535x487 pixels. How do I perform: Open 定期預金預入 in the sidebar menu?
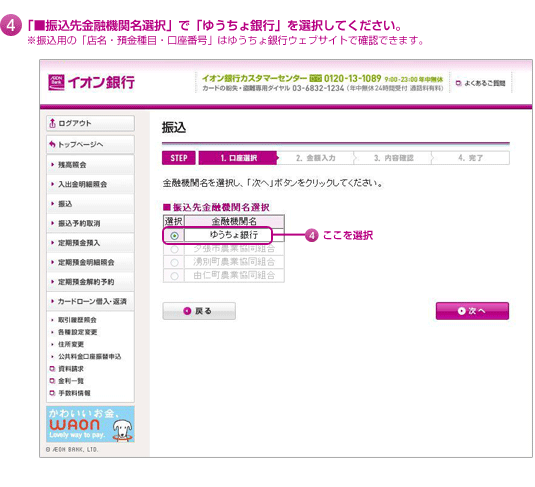tap(90, 243)
